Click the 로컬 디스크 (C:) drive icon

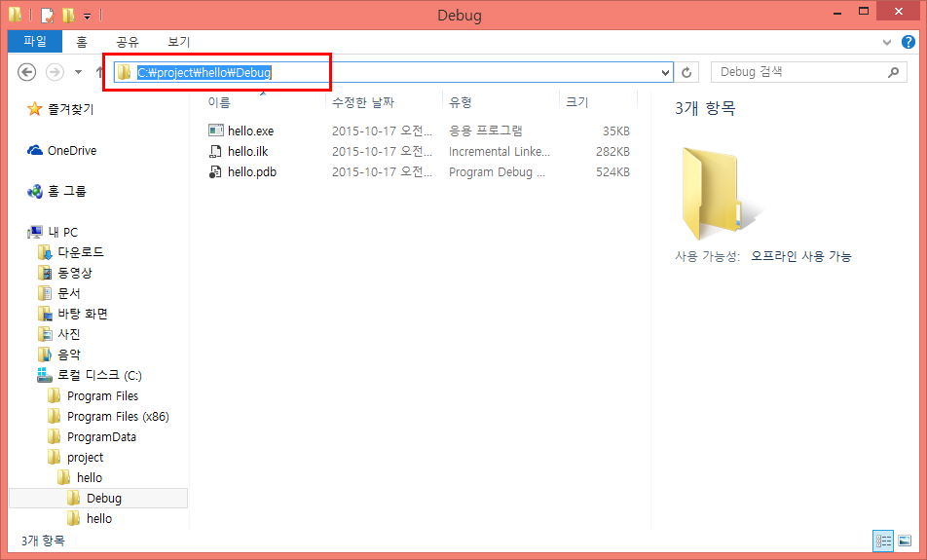[x=45, y=375]
